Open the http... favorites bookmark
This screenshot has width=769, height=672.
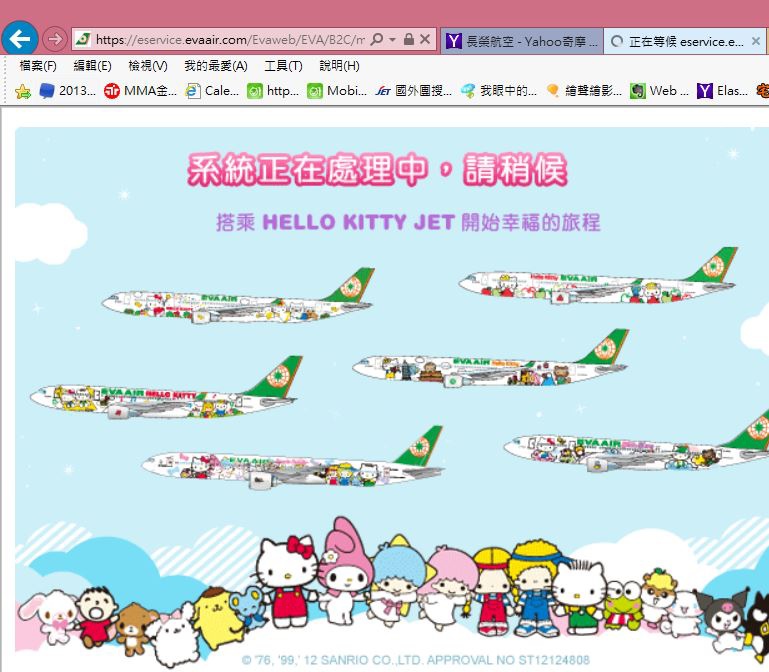[273, 91]
